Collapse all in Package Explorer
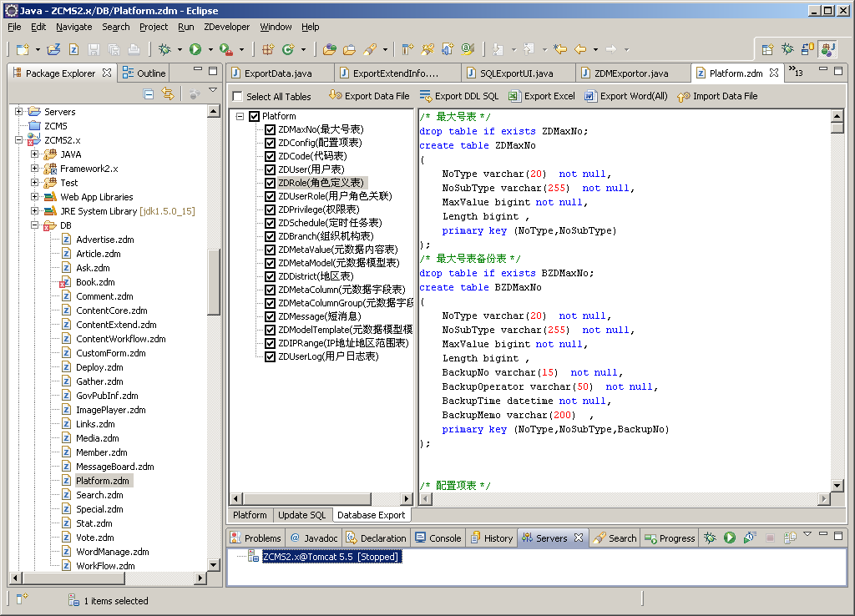855x616 pixels. tap(149, 94)
